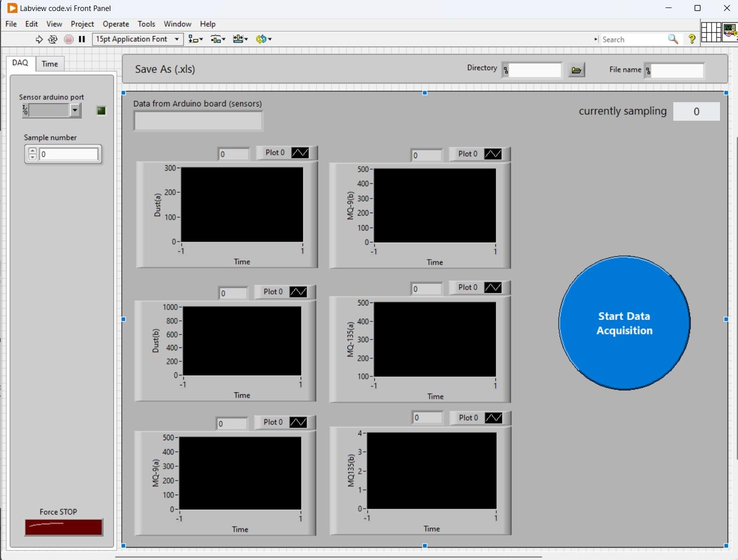Click the Directory browse folder icon
738x560 pixels.
[x=576, y=70]
